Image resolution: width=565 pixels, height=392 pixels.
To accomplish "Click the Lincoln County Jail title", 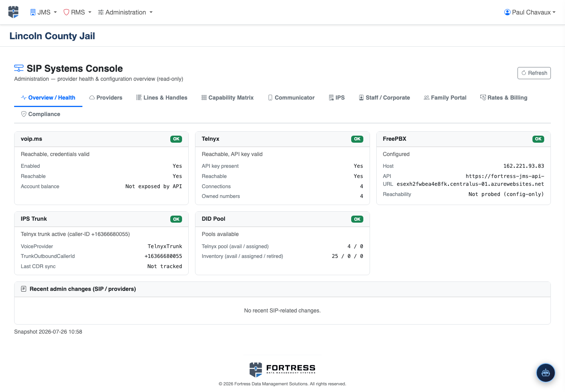I will point(52,36).
